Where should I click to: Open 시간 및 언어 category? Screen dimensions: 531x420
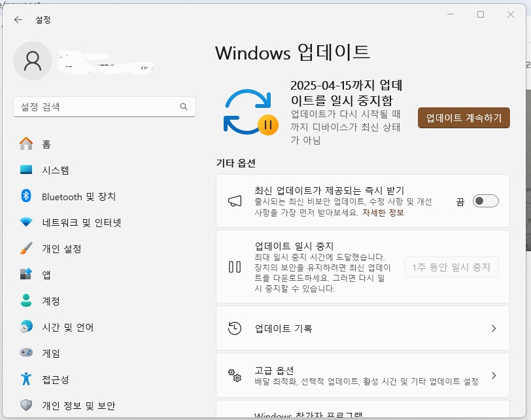click(x=68, y=327)
